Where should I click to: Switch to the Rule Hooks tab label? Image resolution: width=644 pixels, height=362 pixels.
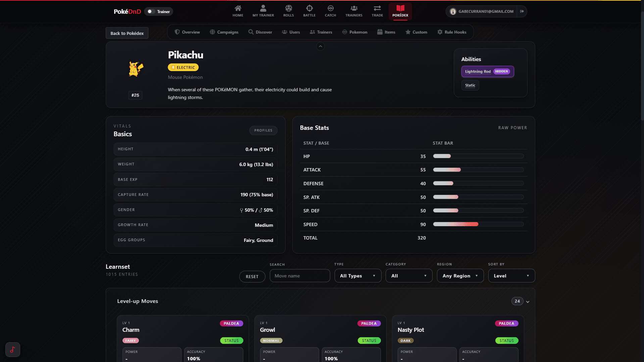tap(455, 32)
